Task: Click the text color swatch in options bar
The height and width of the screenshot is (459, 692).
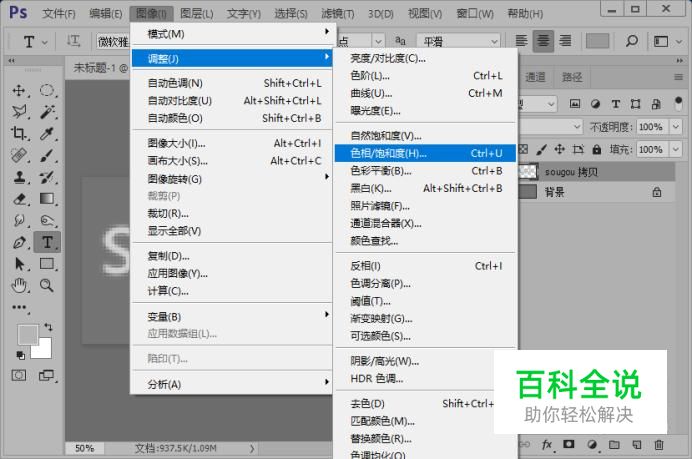Action: click(597, 41)
